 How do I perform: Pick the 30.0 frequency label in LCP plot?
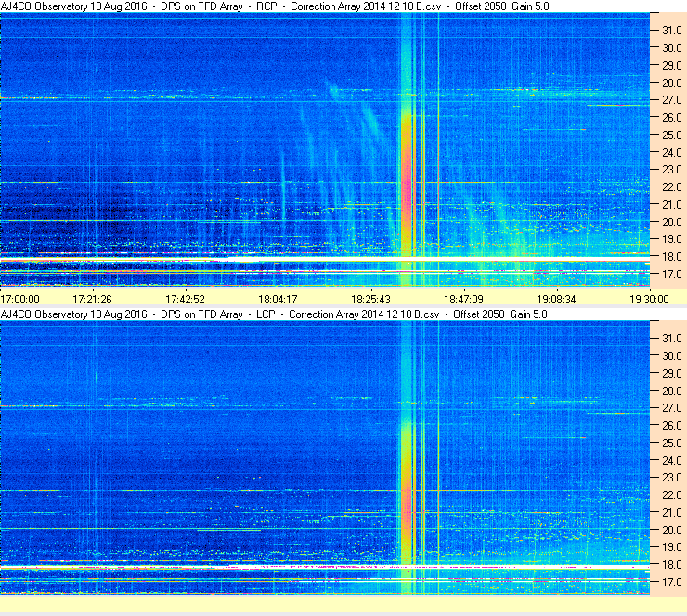[672, 356]
